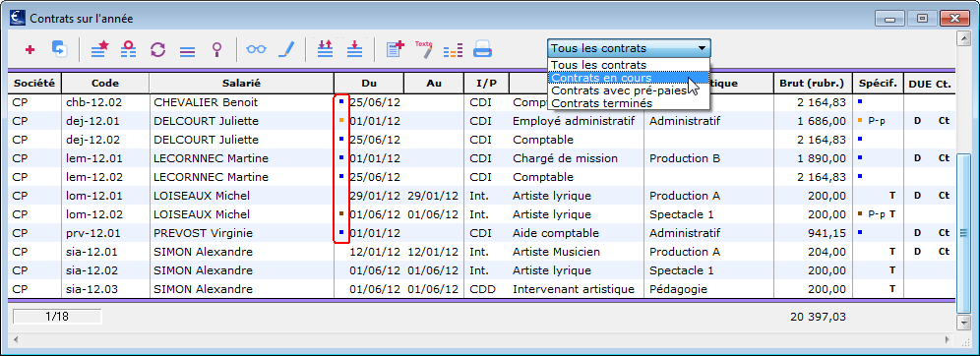Click the printer icon in toolbar
This screenshot has width=980, height=356.
pyautogui.click(x=482, y=49)
